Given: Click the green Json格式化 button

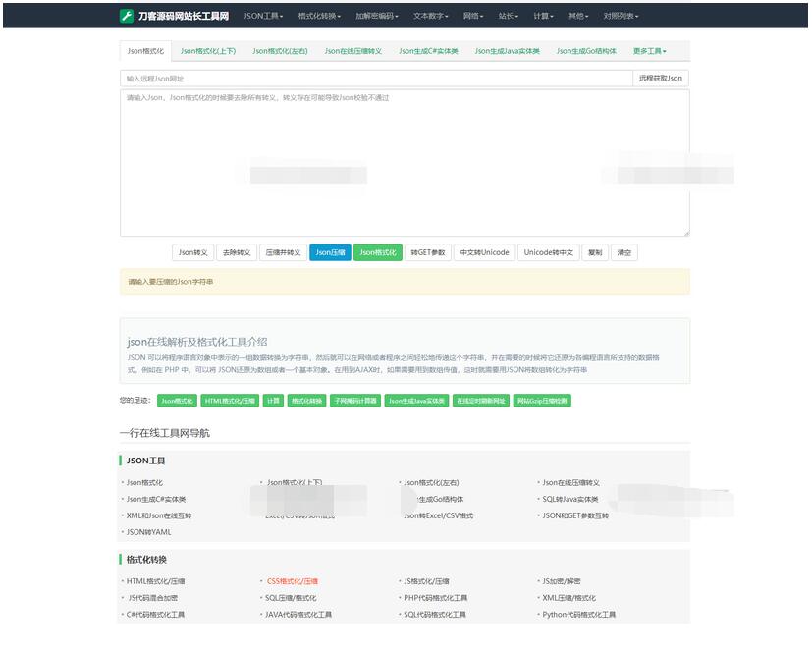Looking at the screenshot, I should tap(378, 252).
